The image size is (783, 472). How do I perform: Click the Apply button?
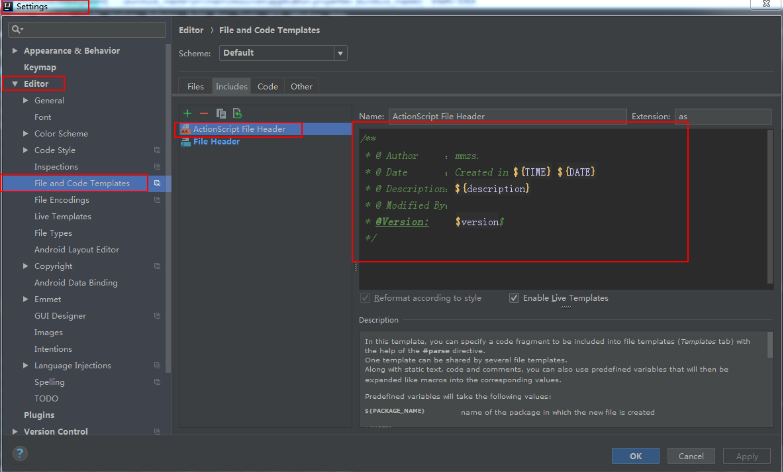(x=747, y=456)
